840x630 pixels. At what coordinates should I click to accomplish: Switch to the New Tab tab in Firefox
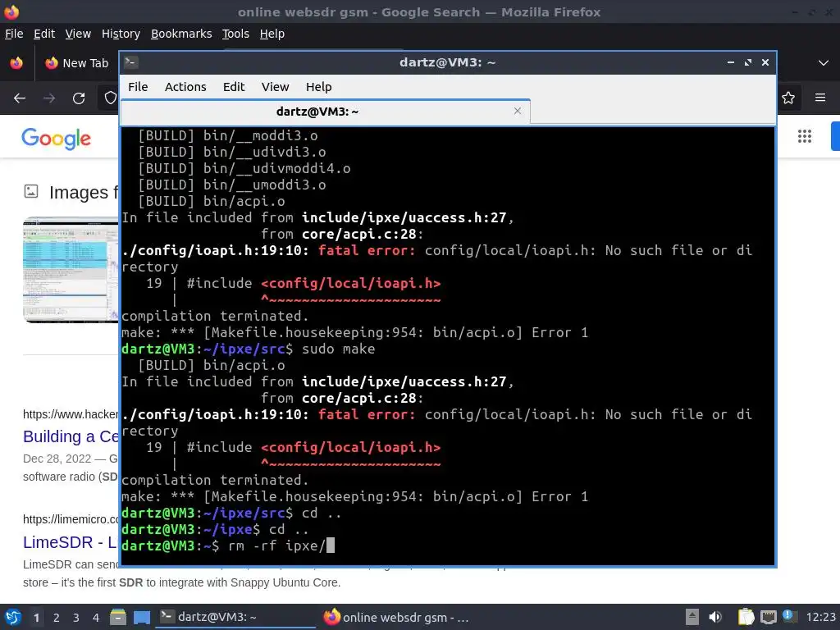78,63
